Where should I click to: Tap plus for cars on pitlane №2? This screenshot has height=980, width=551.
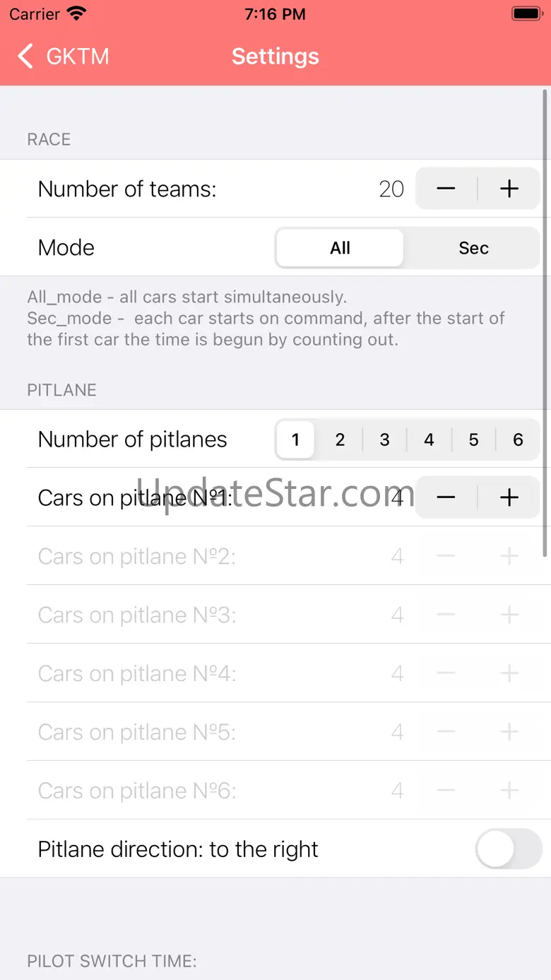[x=509, y=556]
